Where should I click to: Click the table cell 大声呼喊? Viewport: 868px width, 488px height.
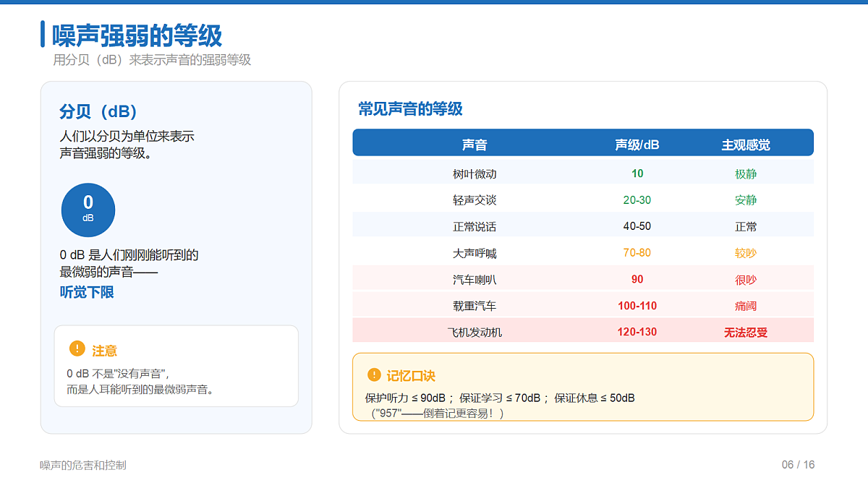[475, 254]
